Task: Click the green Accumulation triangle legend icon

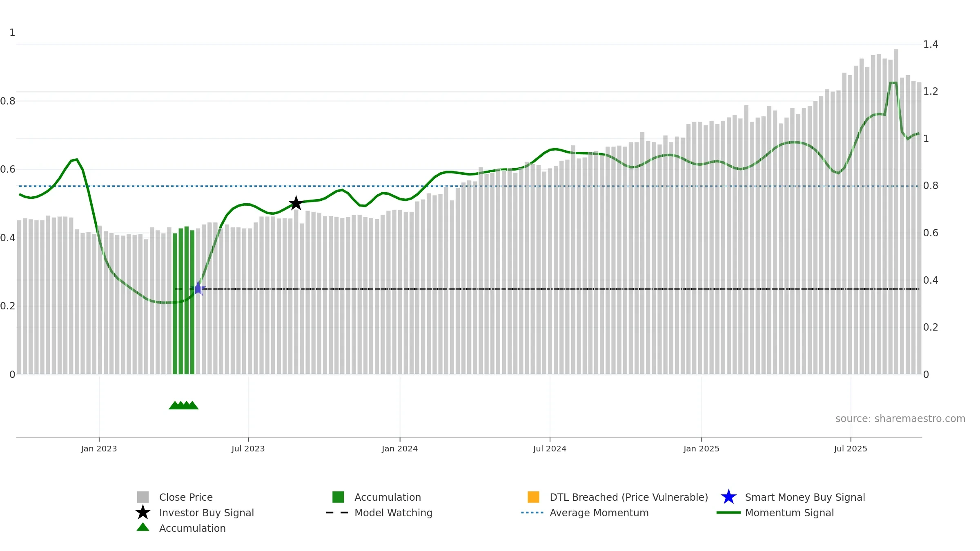Action: [143, 527]
